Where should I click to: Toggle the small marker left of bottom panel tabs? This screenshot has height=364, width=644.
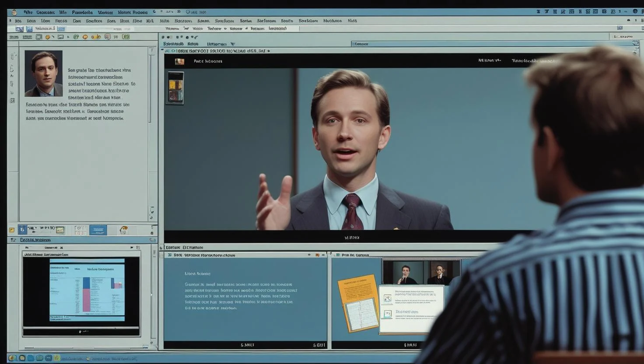(161, 248)
